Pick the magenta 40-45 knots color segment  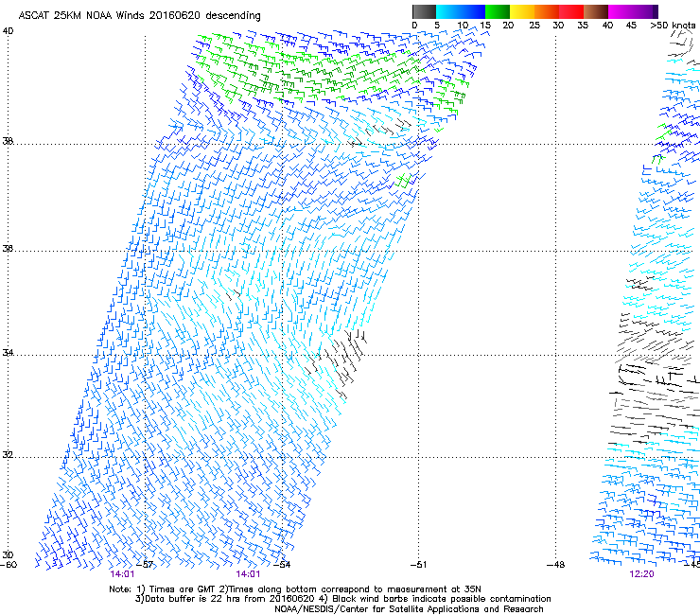(x=621, y=11)
